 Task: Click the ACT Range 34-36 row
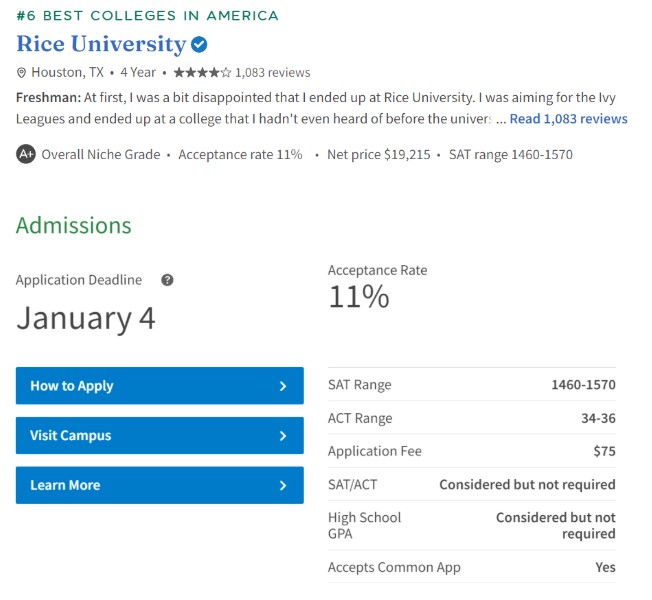[x=472, y=418]
